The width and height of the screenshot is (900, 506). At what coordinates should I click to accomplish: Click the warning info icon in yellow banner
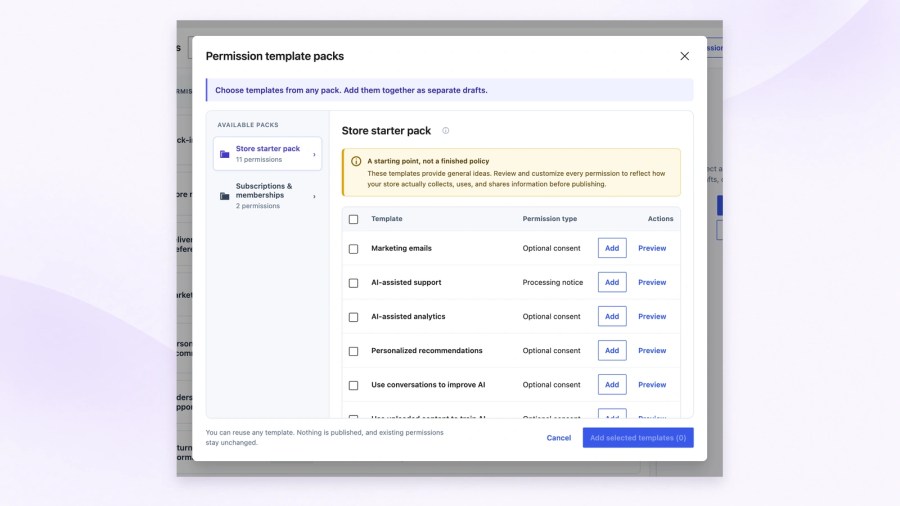[x=356, y=161]
